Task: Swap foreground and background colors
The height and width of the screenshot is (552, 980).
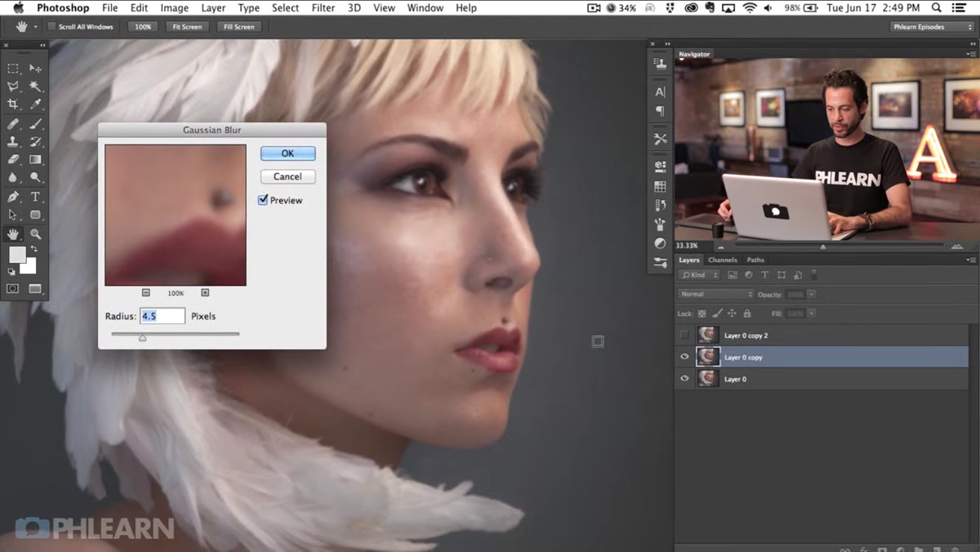Action: point(33,248)
